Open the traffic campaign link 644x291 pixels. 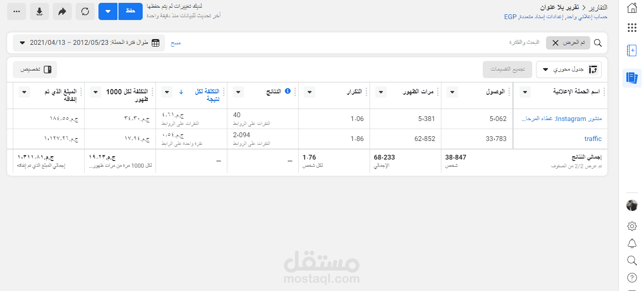593,139
